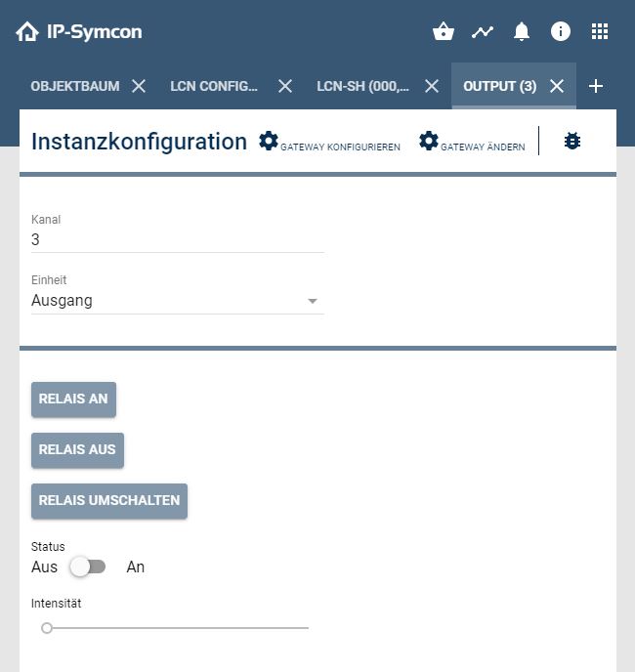This screenshot has width=635, height=672.
Task: Open the activity chart icon in header
Action: (x=483, y=32)
